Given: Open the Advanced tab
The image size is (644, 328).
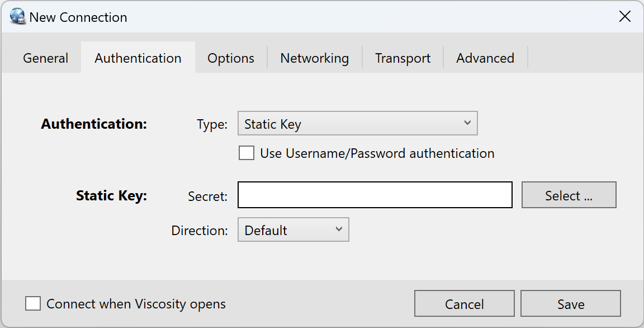Looking at the screenshot, I should [x=485, y=58].
